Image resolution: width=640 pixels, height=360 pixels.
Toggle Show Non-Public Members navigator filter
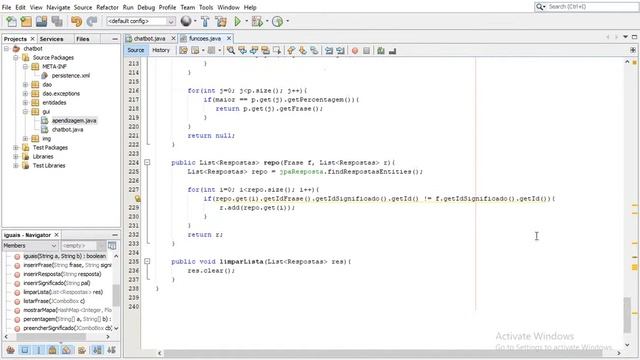[52, 350]
